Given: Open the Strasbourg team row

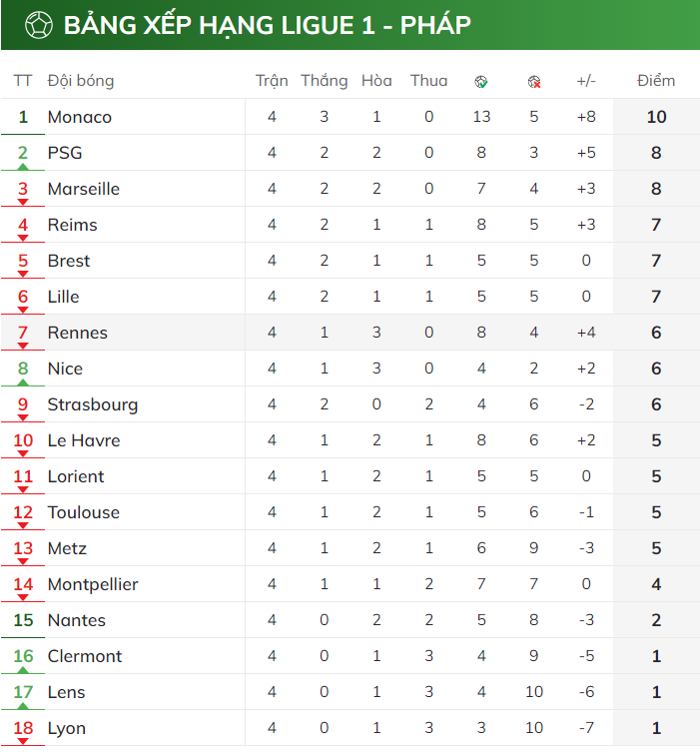Looking at the screenshot, I should pos(350,404).
